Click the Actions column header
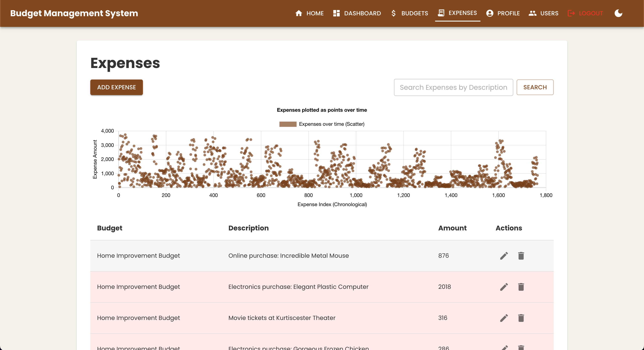 click(x=509, y=228)
